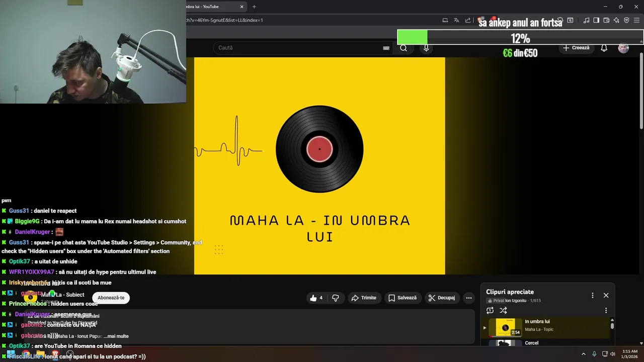
Task: Close the YouTube browser tab
Action: (x=242, y=7)
